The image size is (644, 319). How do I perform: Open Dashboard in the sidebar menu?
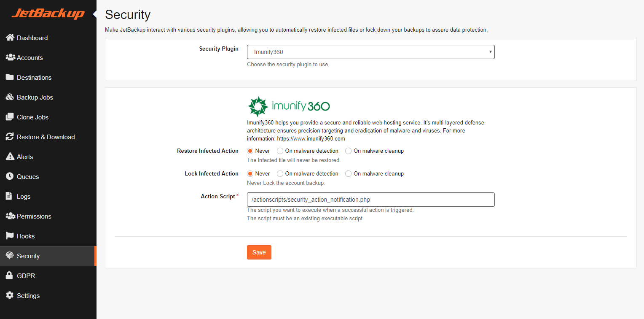pyautogui.click(x=48, y=38)
